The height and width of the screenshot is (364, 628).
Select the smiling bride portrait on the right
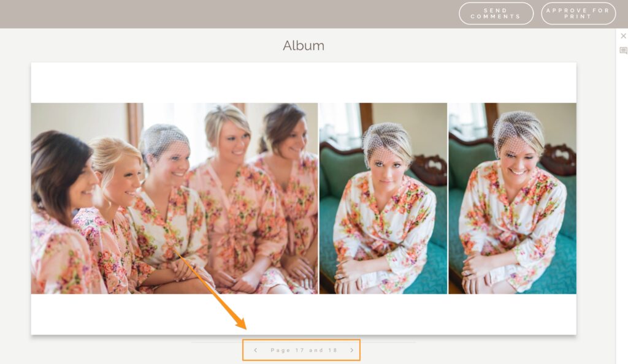pos(512,199)
